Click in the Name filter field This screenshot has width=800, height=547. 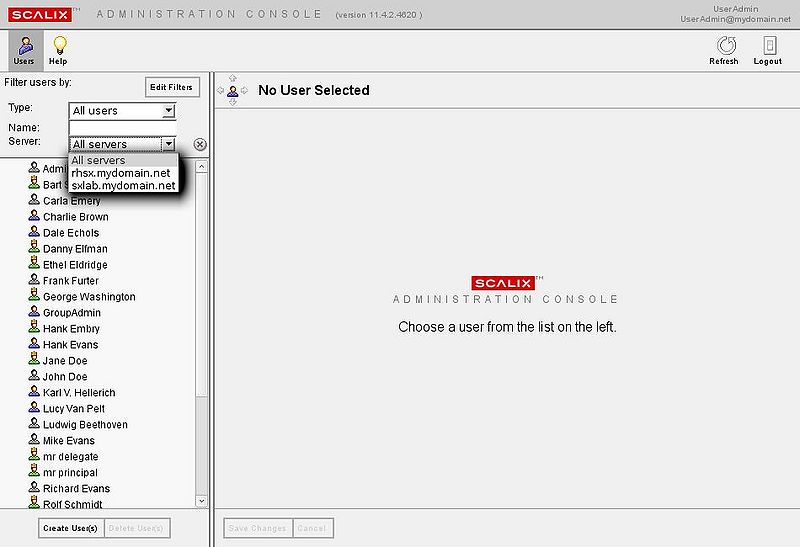121,128
